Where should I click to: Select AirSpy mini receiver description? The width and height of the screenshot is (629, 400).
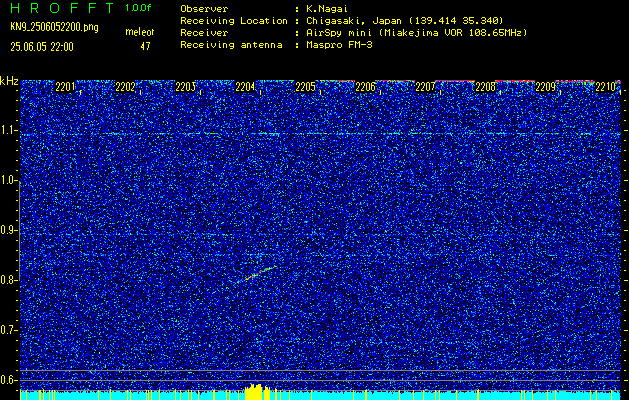click(x=416, y=33)
